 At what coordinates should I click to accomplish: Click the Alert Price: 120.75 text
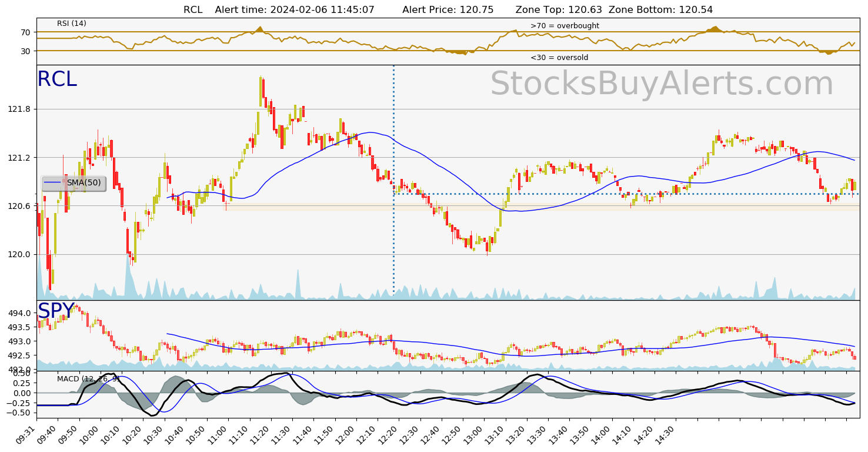pyautogui.click(x=448, y=9)
